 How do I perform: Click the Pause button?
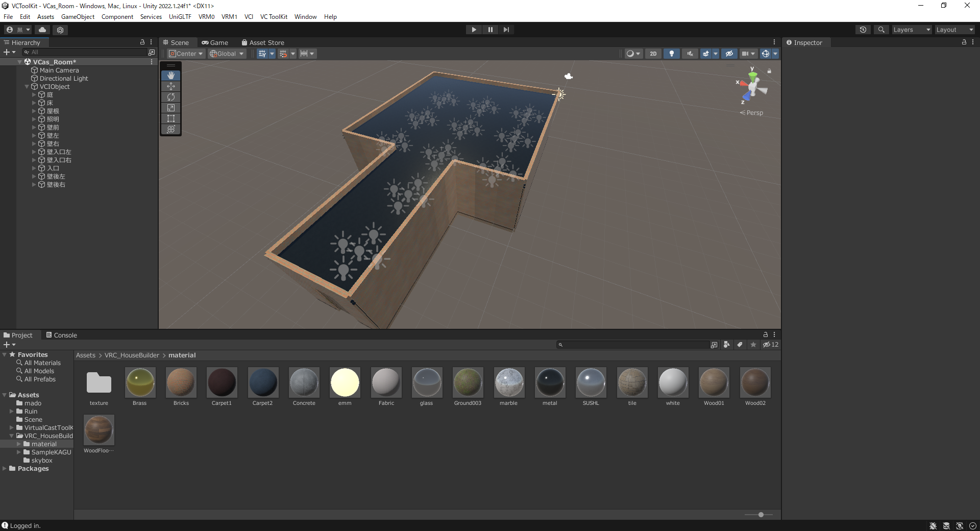click(x=490, y=30)
